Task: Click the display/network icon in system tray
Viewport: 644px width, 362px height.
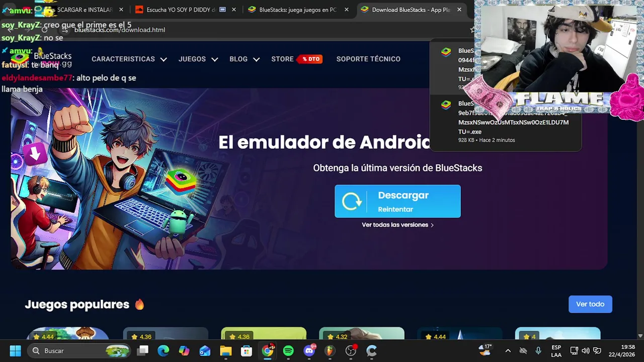Action: point(574,351)
